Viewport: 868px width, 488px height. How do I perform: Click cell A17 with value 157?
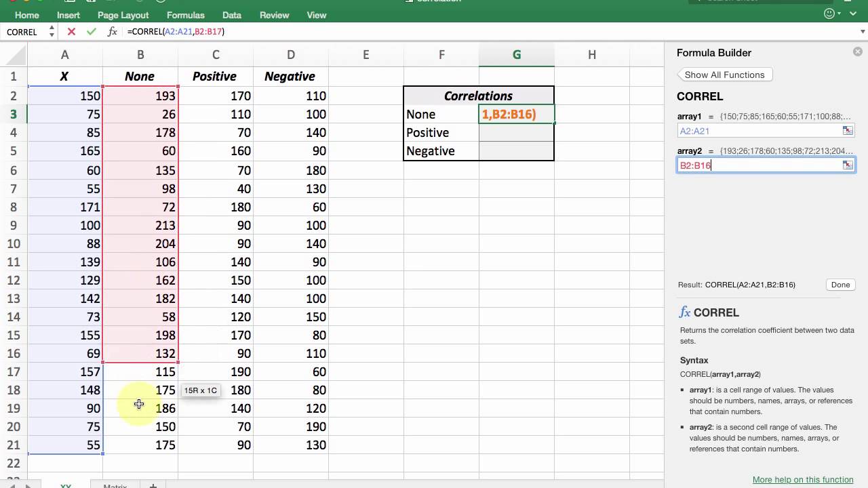coord(65,371)
